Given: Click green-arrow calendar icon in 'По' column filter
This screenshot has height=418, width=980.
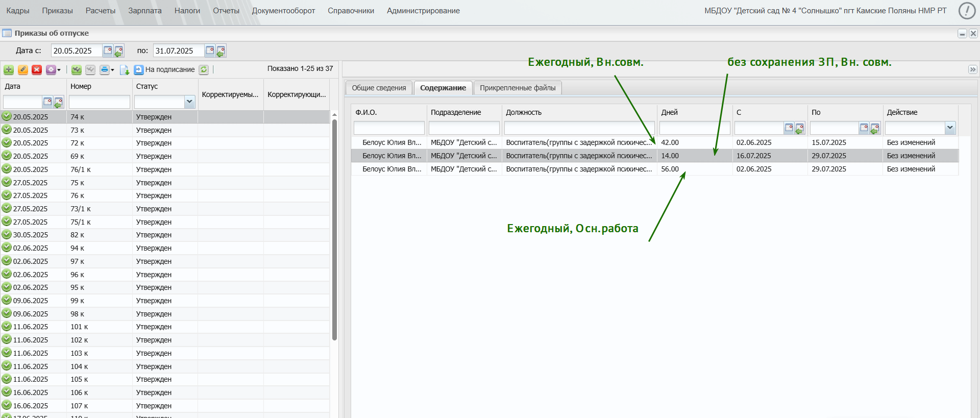Looking at the screenshot, I should click(874, 128).
